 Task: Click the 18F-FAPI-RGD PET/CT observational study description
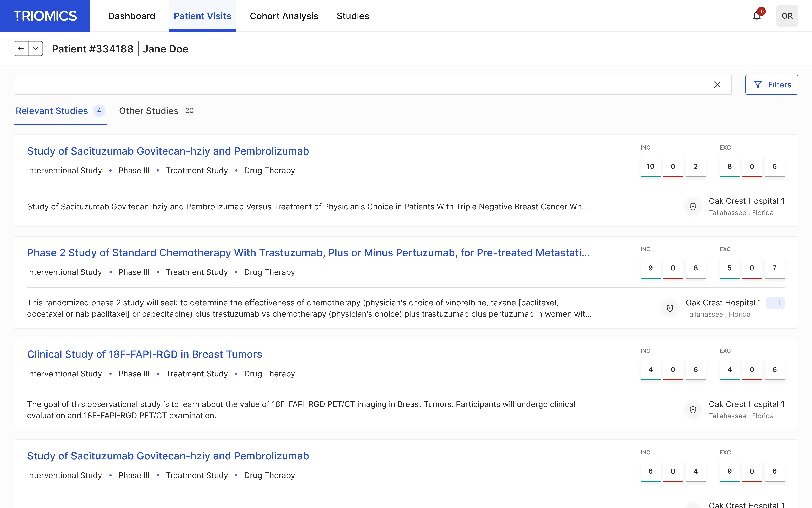[301, 410]
